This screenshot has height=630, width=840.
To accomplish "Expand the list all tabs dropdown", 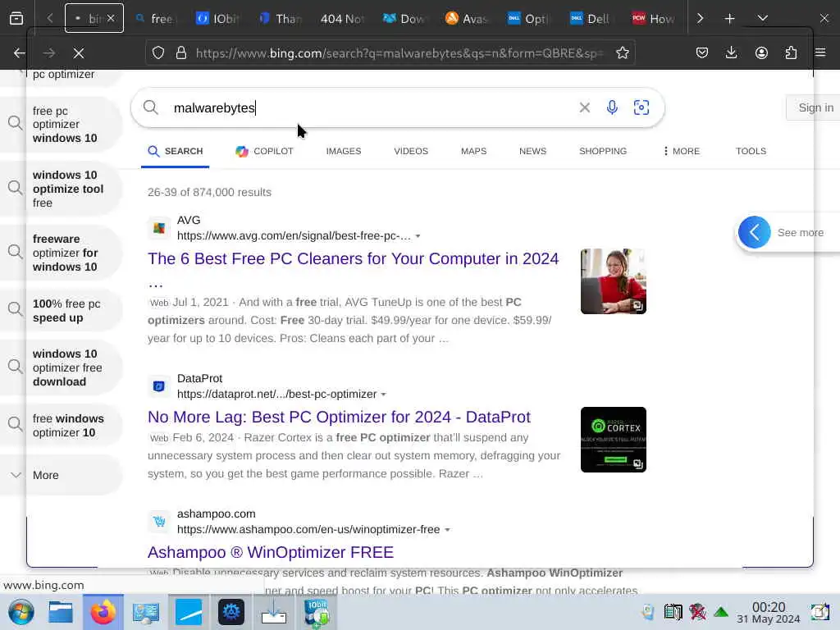I will pos(762,18).
